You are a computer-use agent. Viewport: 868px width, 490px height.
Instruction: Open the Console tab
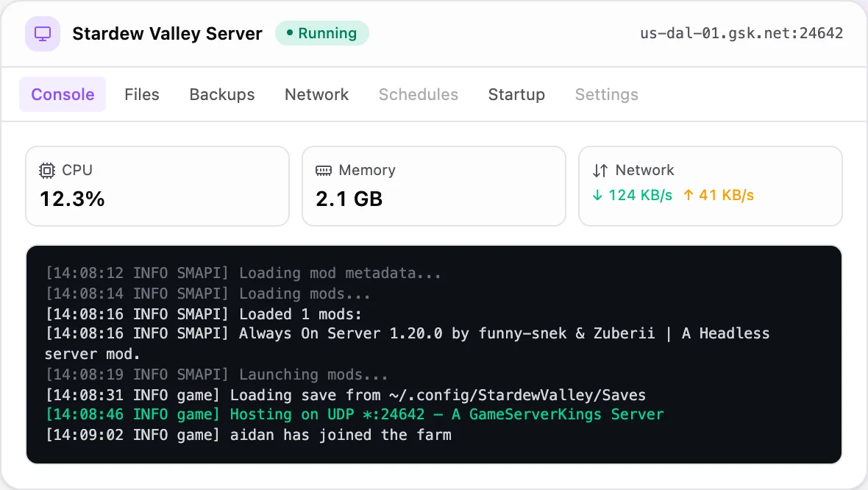pyautogui.click(x=63, y=94)
